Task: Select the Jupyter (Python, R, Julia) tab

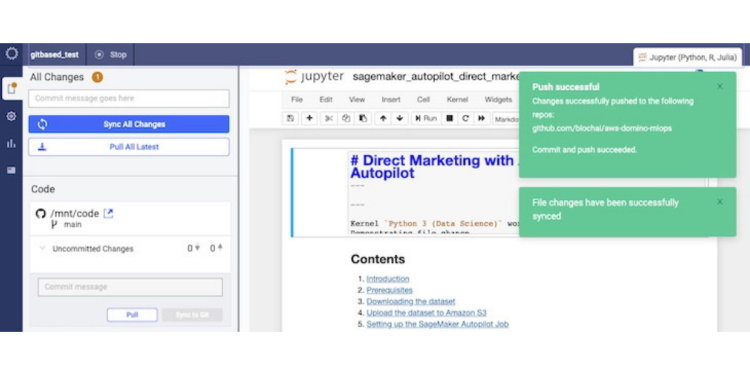Action: click(x=688, y=57)
